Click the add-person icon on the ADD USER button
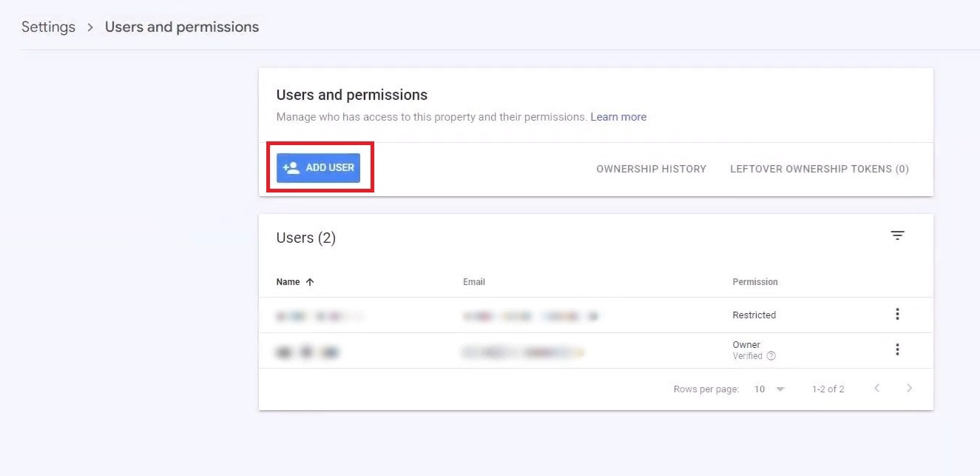This screenshot has width=980, height=476. click(x=293, y=167)
